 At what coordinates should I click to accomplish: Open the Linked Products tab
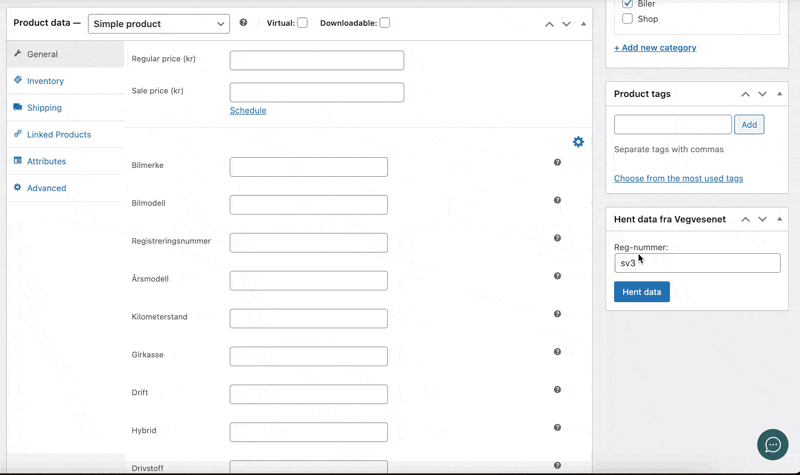[x=66, y=134]
